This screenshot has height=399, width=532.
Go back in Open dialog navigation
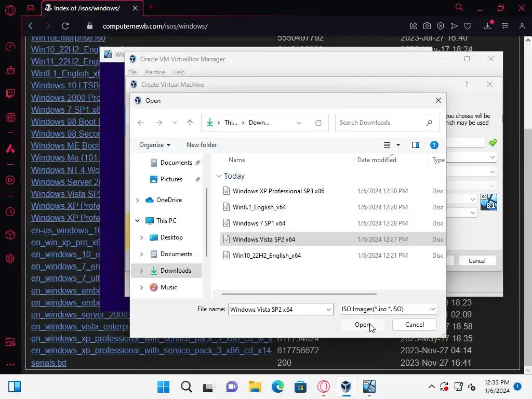141,123
